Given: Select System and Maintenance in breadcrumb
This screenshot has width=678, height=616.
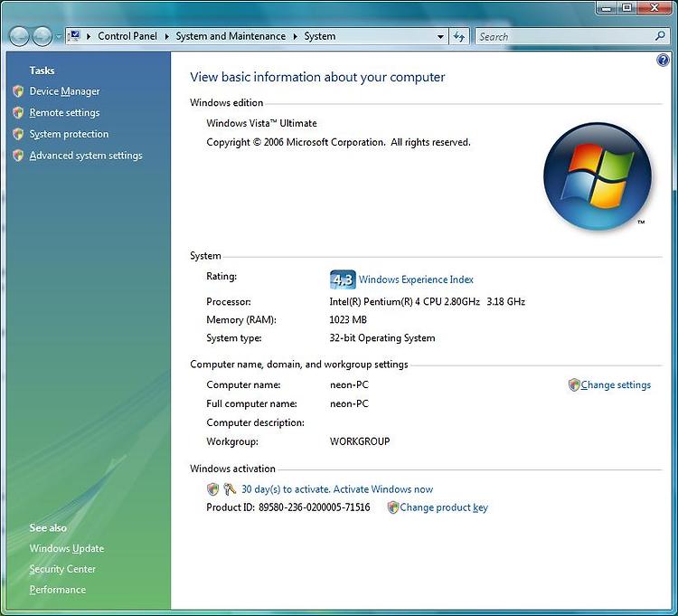Looking at the screenshot, I should click(231, 36).
